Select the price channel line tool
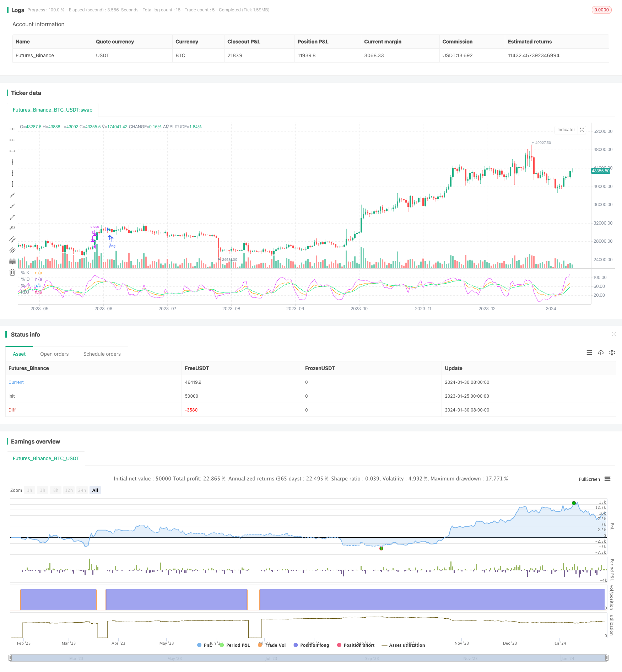 tap(12, 239)
